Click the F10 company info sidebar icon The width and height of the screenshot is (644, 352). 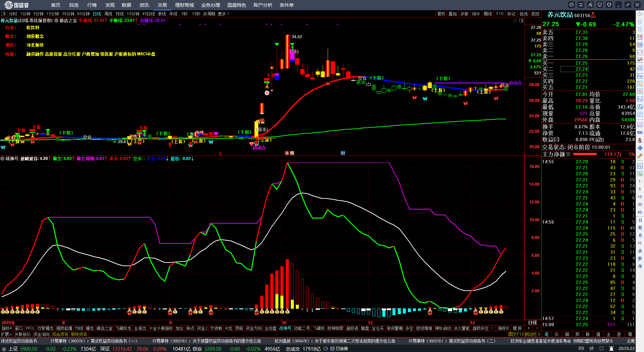(640, 76)
